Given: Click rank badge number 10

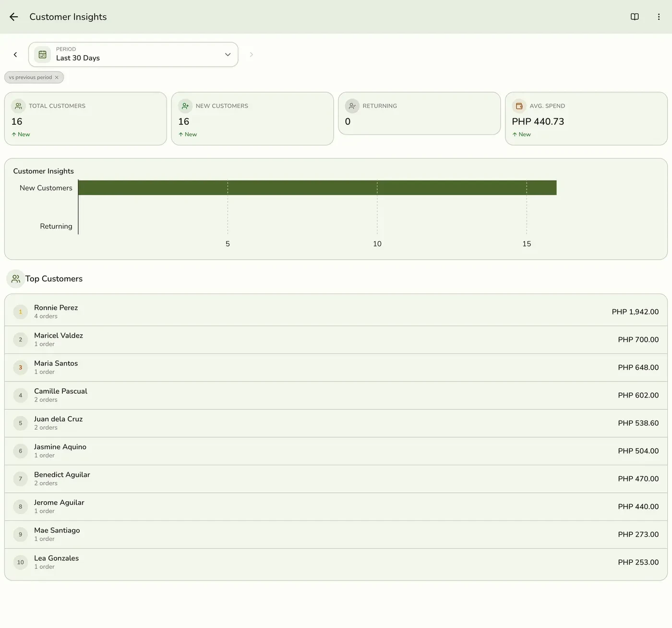Looking at the screenshot, I should [x=21, y=563].
